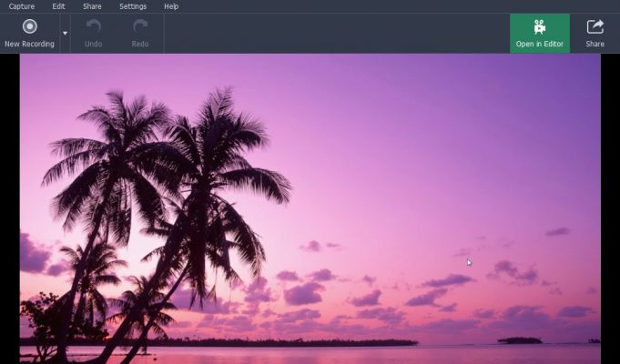Screen dimensions: 620x364
Task: Click the green Open in Editor button
Action: (540, 34)
